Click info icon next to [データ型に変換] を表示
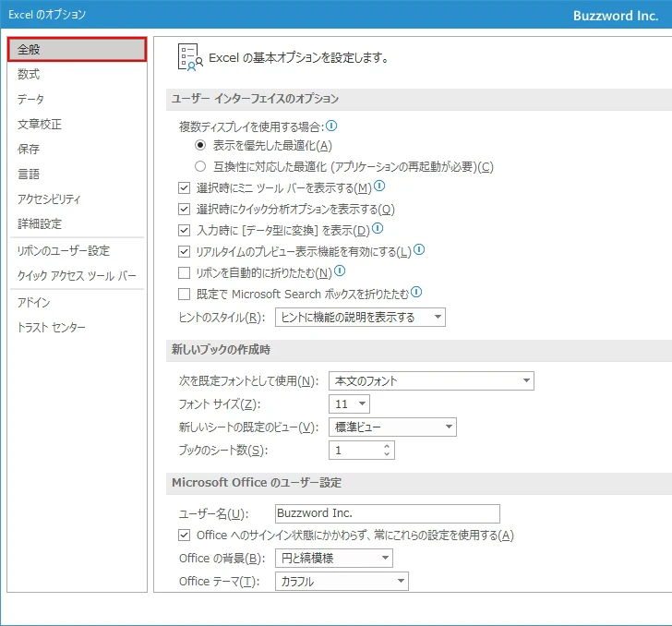 tap(377, 229)
